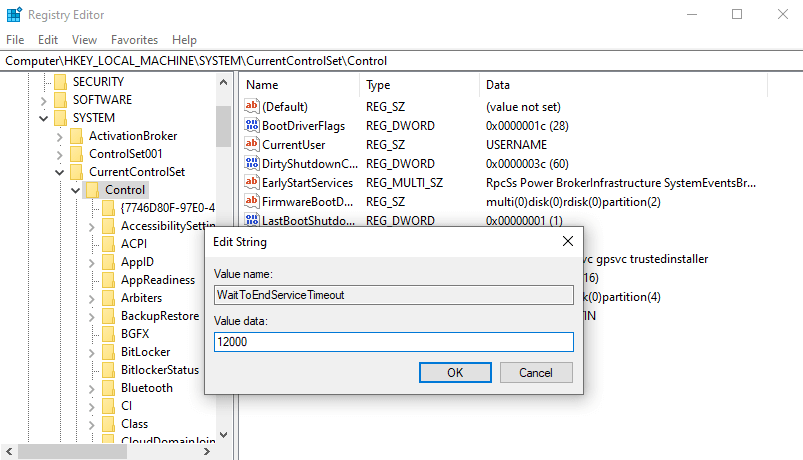Click the multi(0)disk(0)rdisk(0)partition(2) data cell
803x460 pixels.
click(573, 201)
